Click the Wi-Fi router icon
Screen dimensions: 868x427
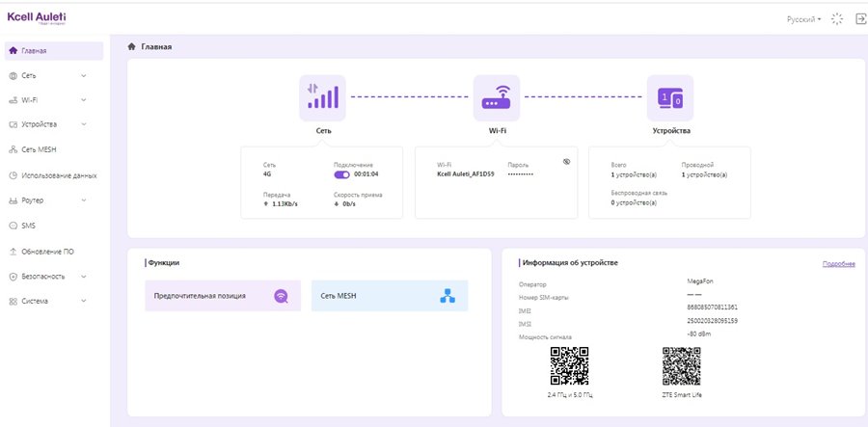click(496, 97)
